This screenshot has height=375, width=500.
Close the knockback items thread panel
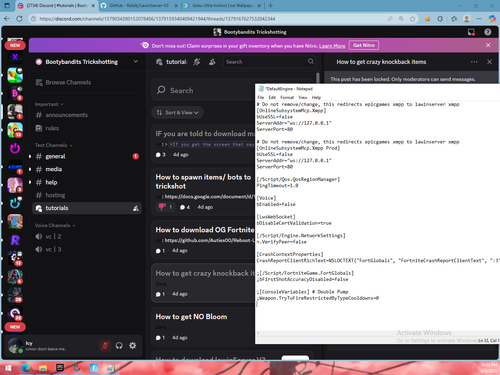(x=489, y=62)
